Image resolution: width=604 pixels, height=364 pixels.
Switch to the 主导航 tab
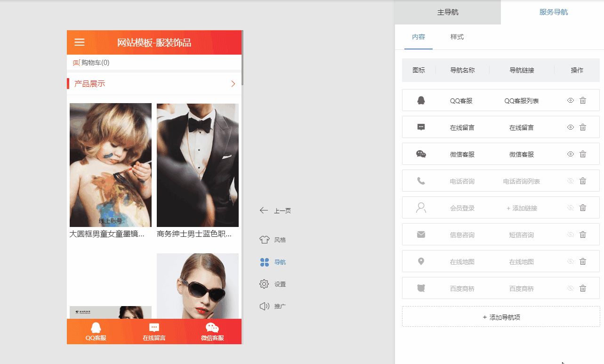click(448, 12)
